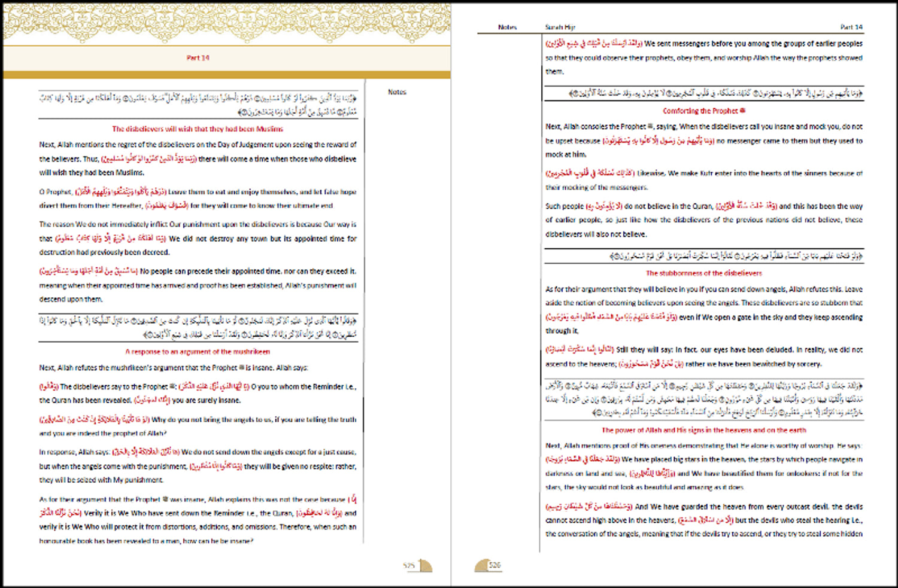This screenshot has width=898, height=588.
Task: Click the paragraph beginning 'Such people'
Action: coord(703,220)
